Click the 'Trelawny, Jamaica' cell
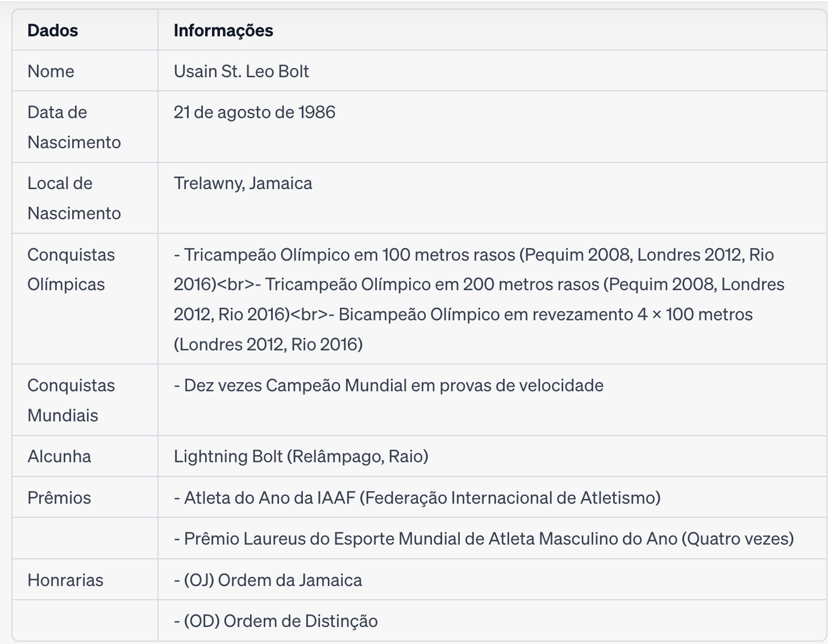Screen dimensions: 828x644 click(243, 183)
